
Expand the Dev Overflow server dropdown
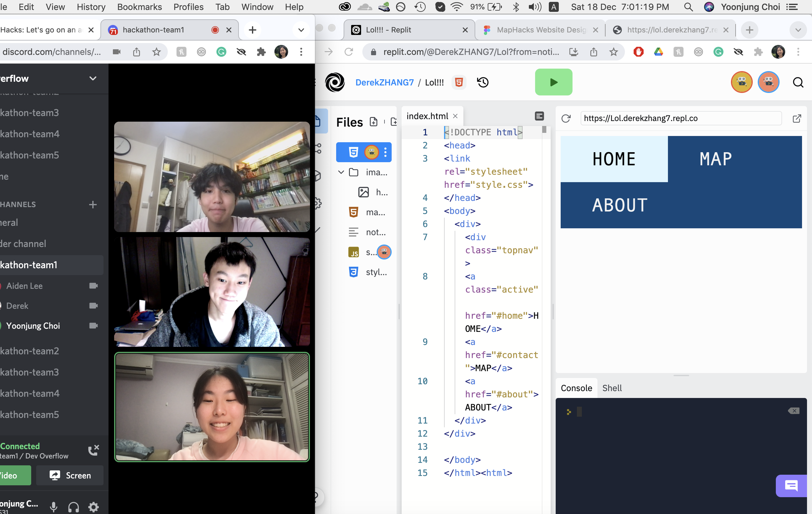pyautogui.click(x=93, y=79)
